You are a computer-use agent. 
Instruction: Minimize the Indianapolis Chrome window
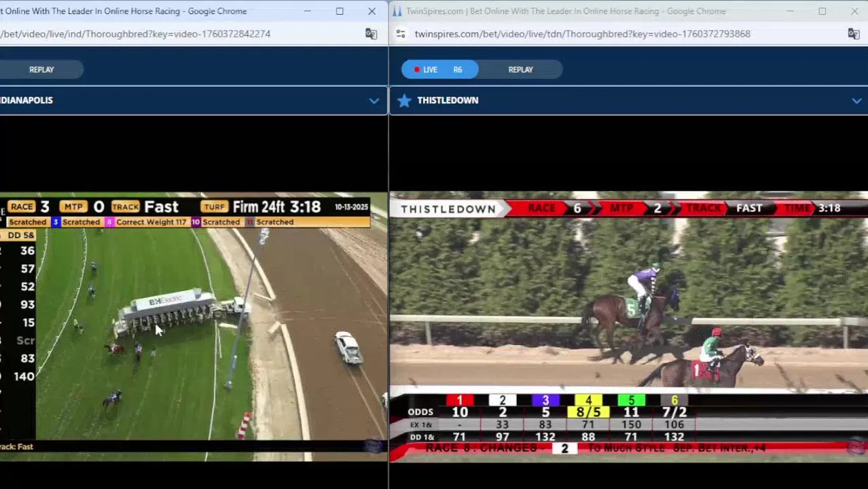(307, 12)
